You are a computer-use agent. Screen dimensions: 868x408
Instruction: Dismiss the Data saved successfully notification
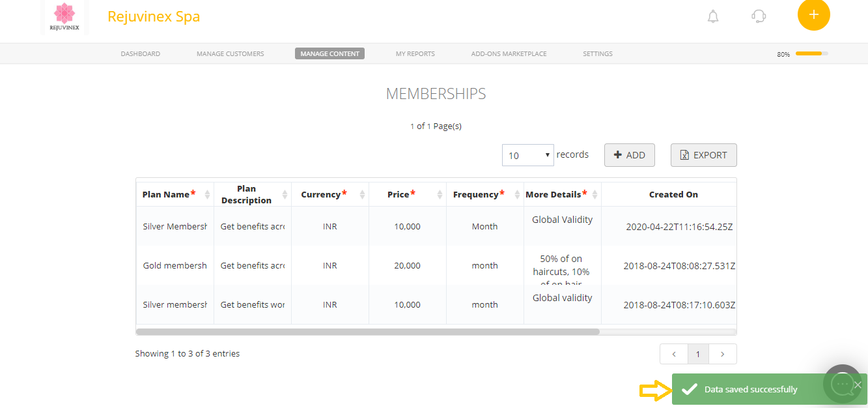858,385
